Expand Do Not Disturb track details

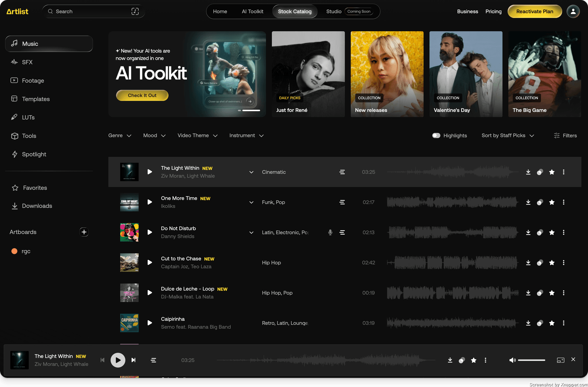coord(251,232)
